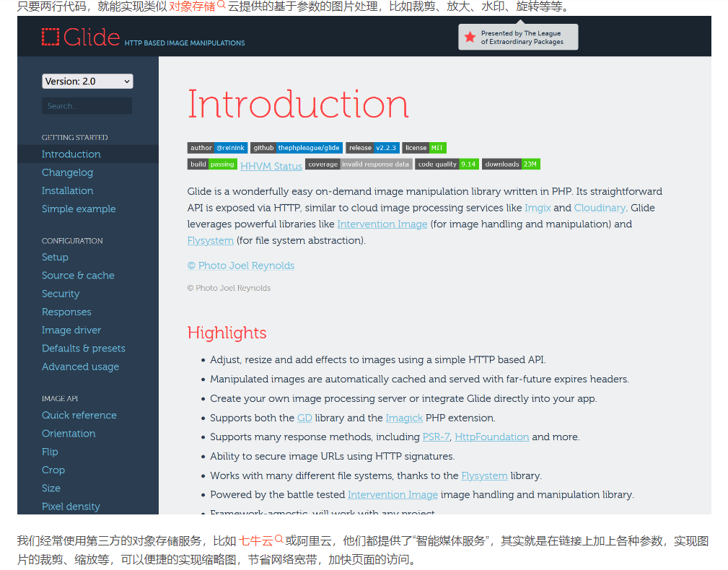
Task: Follow the Imgix link
Action: click(x=538, y=208)
